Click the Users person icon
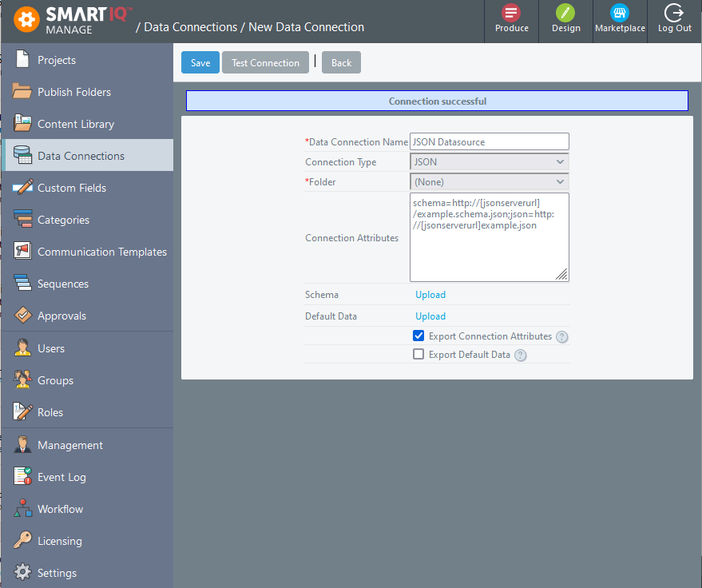This screenshot has width=702, height=588. pyautogui.click(x=22, y=348)
